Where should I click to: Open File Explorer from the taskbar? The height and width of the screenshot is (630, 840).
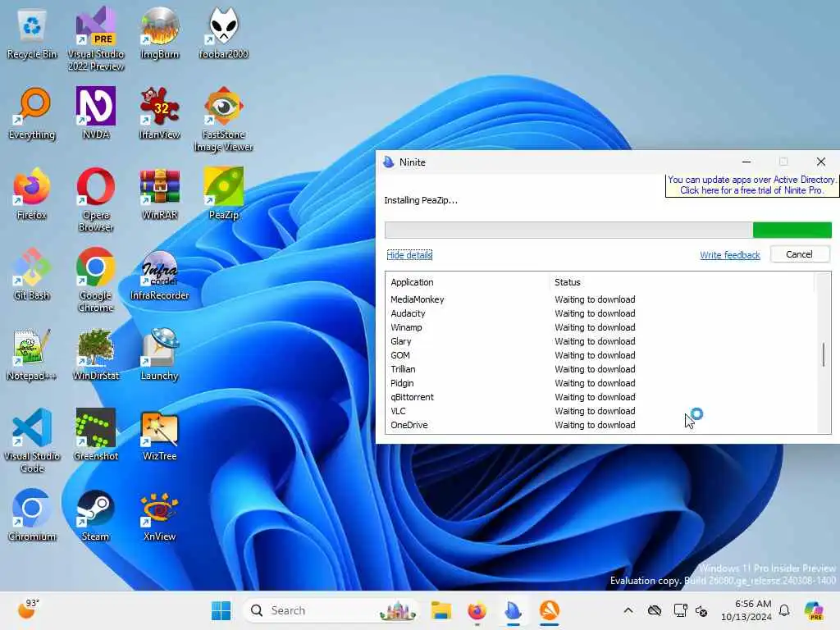pyautogui.click(x=441, y=610)
